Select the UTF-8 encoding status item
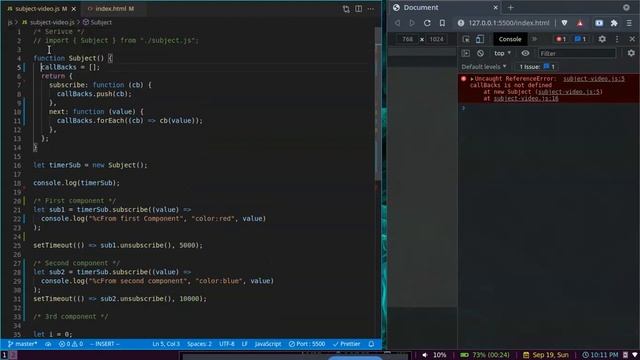Screen dimensions: 640x360 227,344
